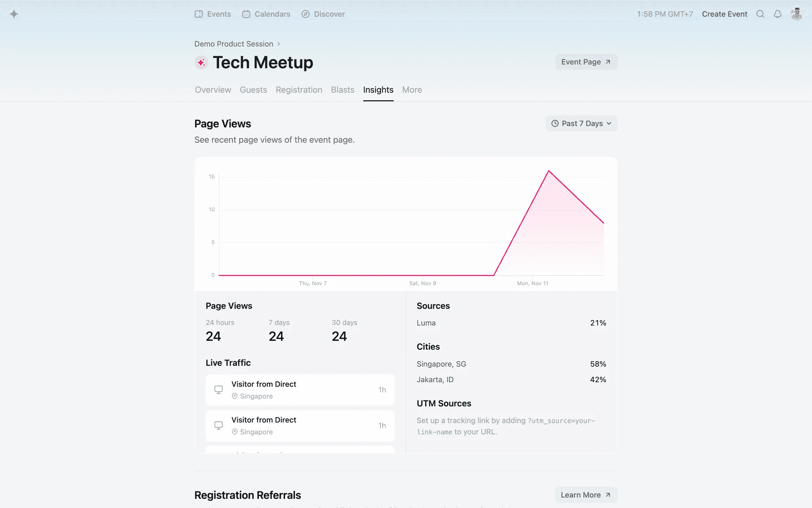
Task: Click the user profile avatar
Action: 796,14
